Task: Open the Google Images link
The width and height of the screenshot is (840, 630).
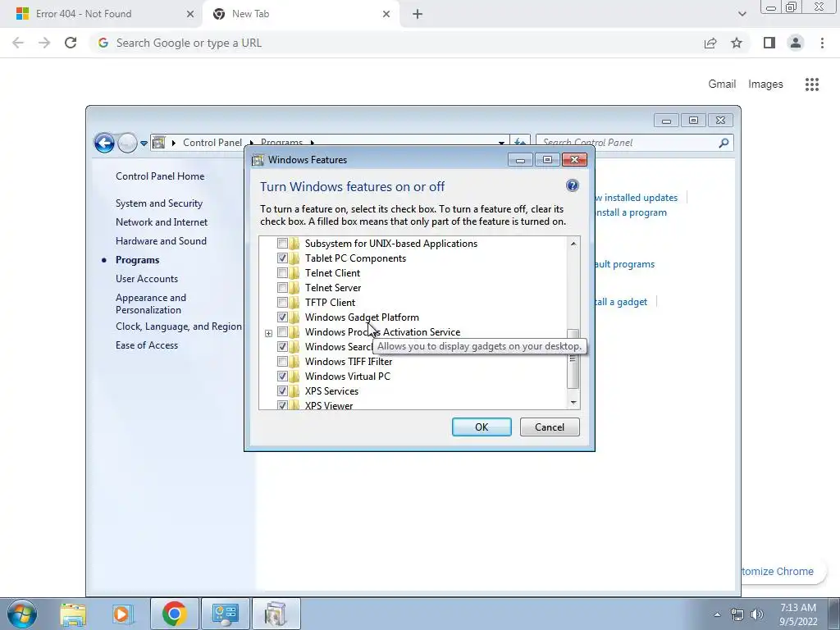Action: pyautogui.click(x=765, y=84)
